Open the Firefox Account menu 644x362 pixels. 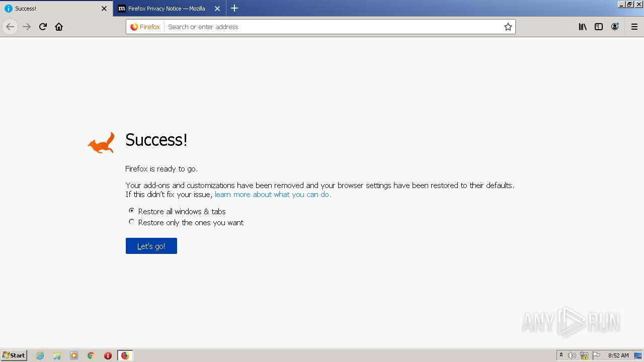tap(615, 27)
